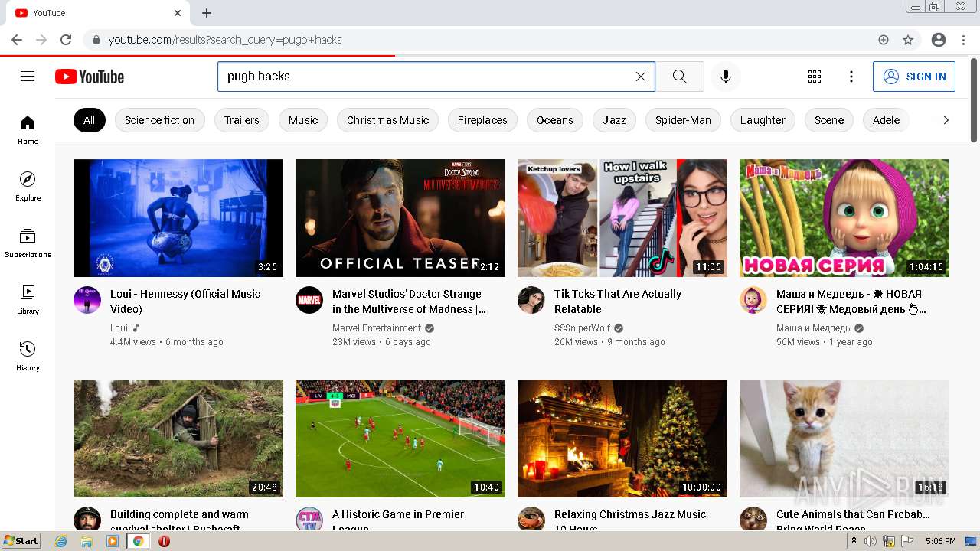Screen dimensions: 980x551
Task: Start voice search with microphone icon
Action: coord(726,77)
